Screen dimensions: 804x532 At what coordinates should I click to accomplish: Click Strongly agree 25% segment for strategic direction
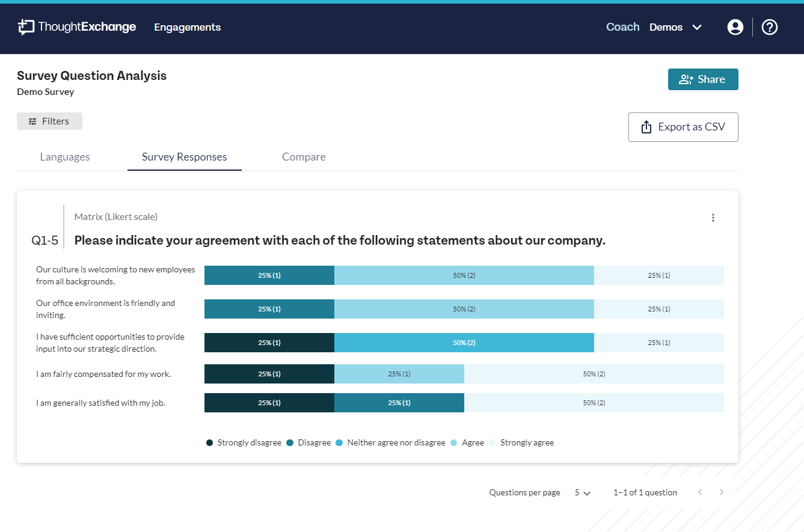(x=659, y=343)
